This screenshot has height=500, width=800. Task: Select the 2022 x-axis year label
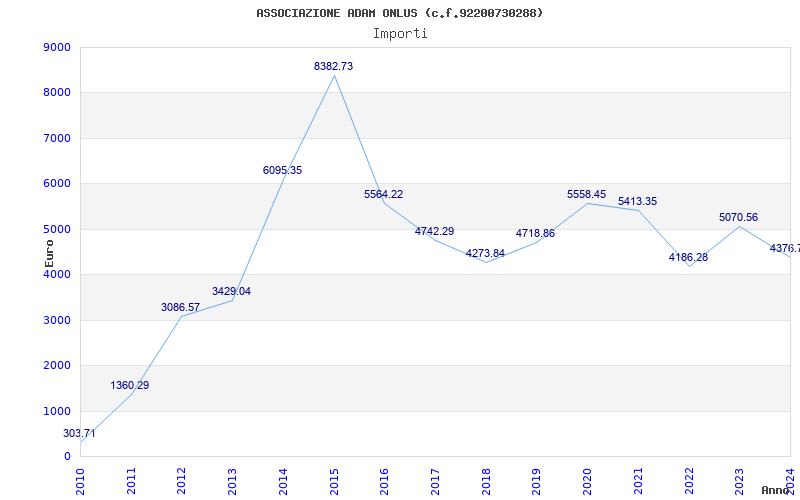tap(689, 481)
